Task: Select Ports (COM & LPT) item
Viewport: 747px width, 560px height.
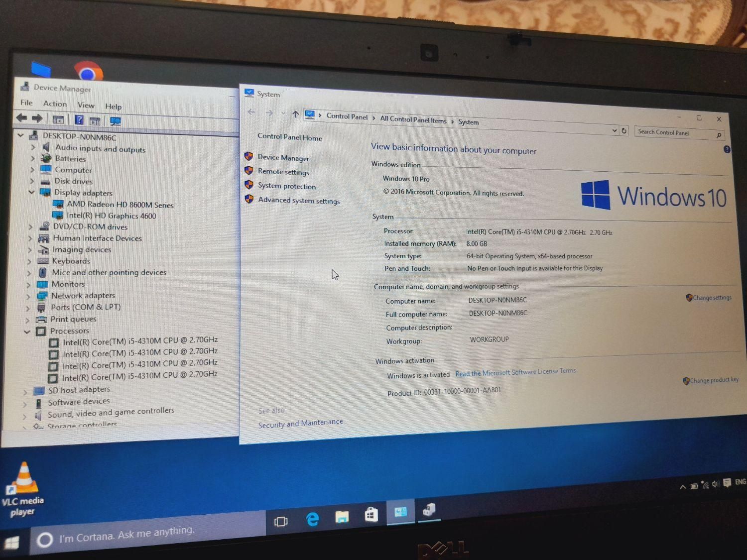Action: tap(86, 307)
